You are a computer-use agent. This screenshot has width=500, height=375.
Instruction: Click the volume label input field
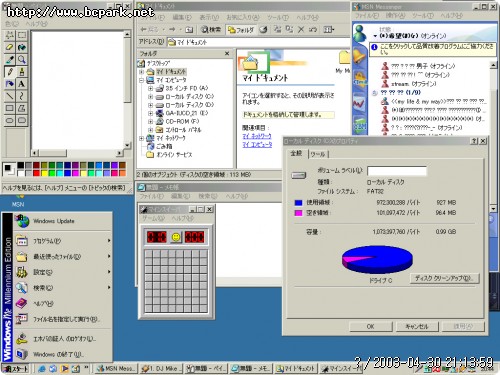tap(397, 171)
